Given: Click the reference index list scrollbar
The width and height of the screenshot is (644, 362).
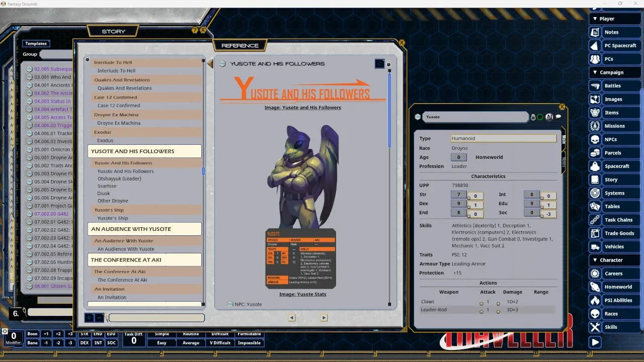Looking at the screenshot, I should [x=203, y=171].
